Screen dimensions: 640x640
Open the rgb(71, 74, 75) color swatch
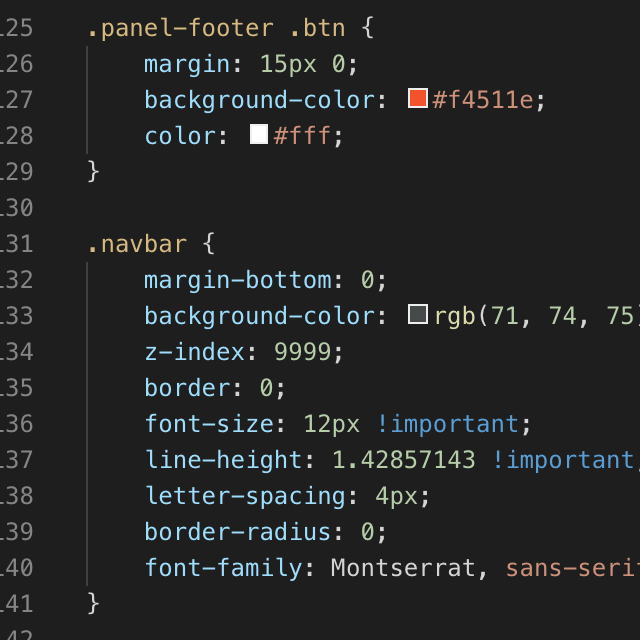click(418, 314)
